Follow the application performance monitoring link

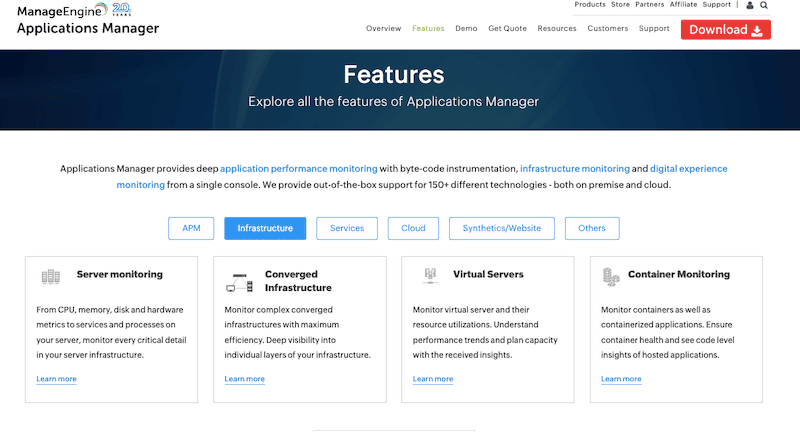coord(298,169)
